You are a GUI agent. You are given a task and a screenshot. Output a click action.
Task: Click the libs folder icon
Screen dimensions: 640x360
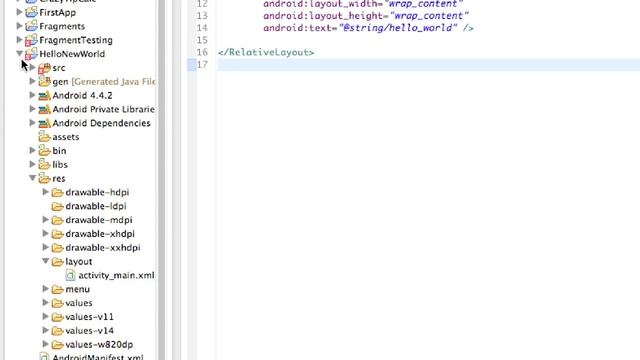44,164
